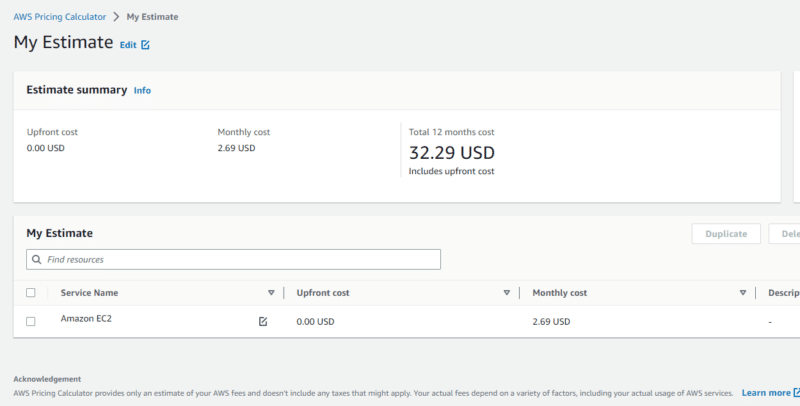Click the Monthly cost column header label
This screenshot has width=800, height=406.
click(x=559, y=293)
